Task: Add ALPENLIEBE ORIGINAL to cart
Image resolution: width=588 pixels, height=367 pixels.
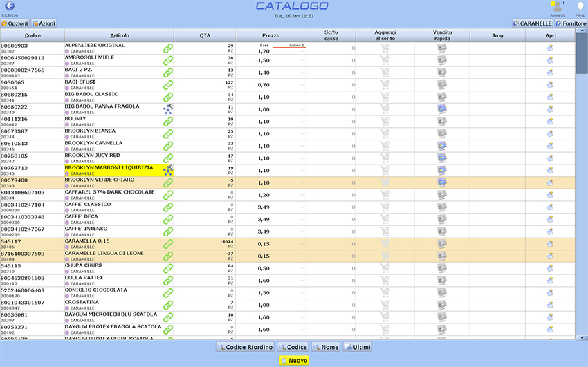Action: point(385,48)
